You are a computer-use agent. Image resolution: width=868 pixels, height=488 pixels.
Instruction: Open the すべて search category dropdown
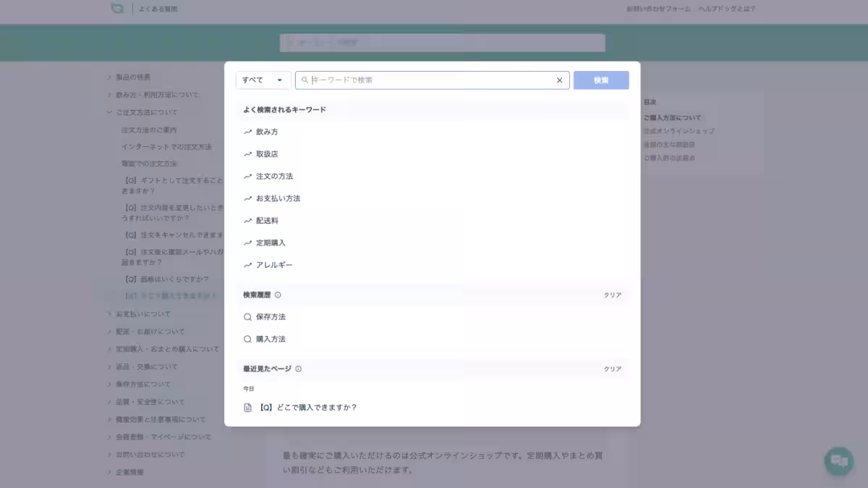point(263,80)
